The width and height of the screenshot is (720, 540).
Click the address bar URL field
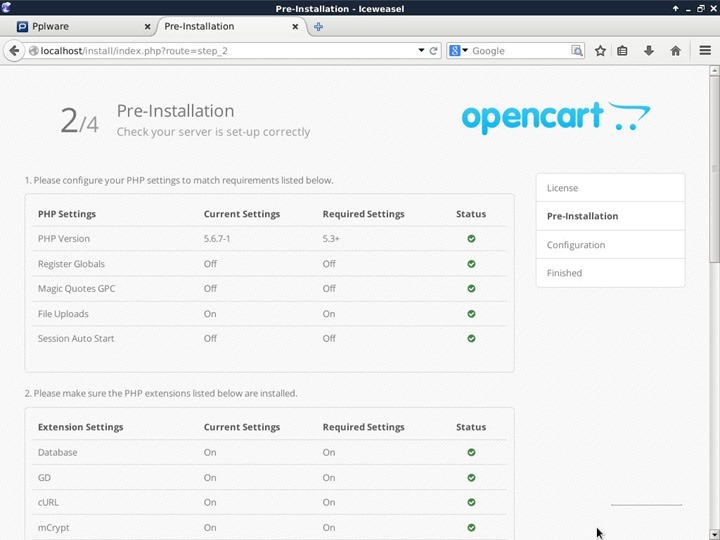pyautogui.click(x=225, y=51)
